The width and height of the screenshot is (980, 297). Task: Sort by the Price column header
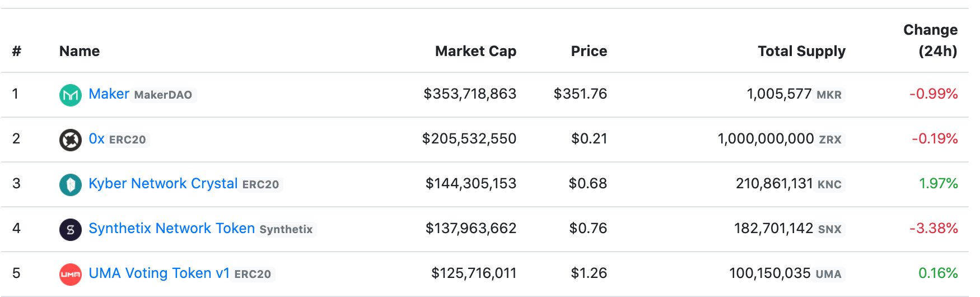tap(589, 51)
